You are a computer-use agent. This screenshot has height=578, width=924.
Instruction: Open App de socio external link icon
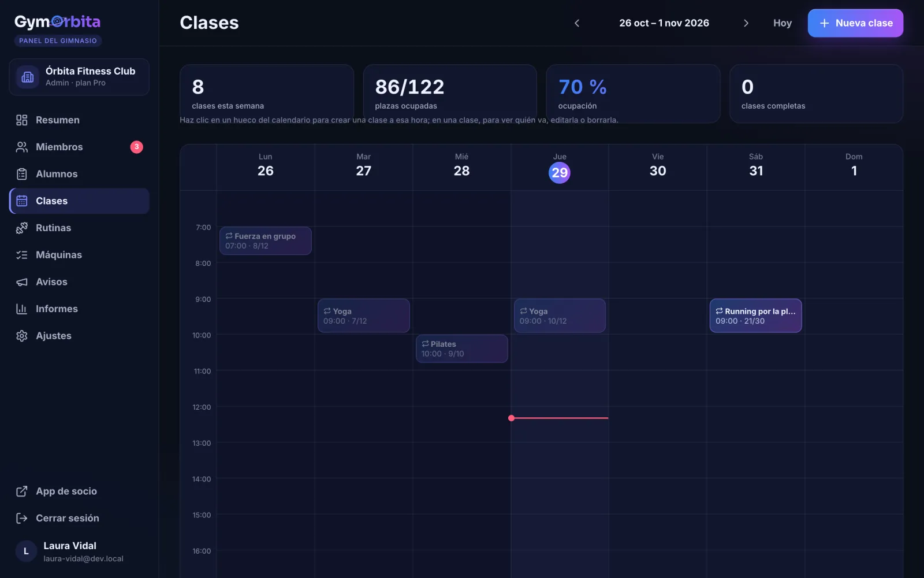[22, 491]
